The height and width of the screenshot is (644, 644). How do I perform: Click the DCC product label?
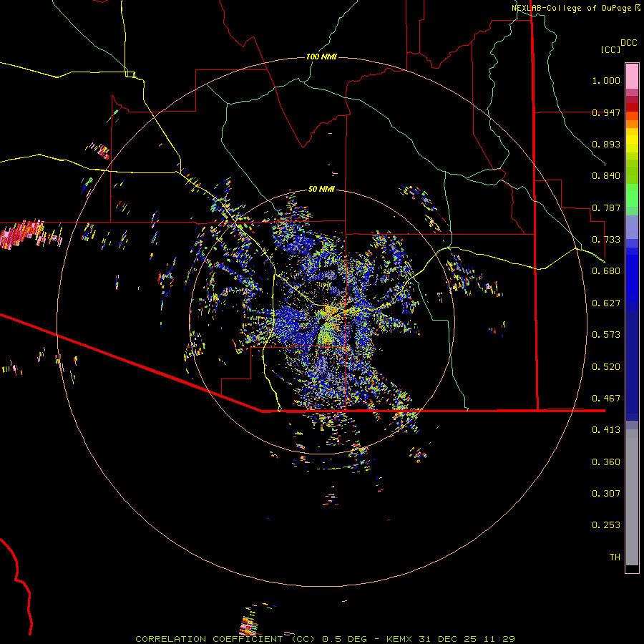(629, 43)
